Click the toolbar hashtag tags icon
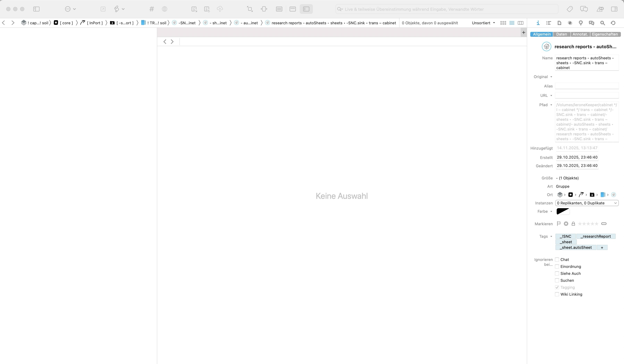Image resolution: width=624 pixels, height=364 pixels. coord(151,9)
